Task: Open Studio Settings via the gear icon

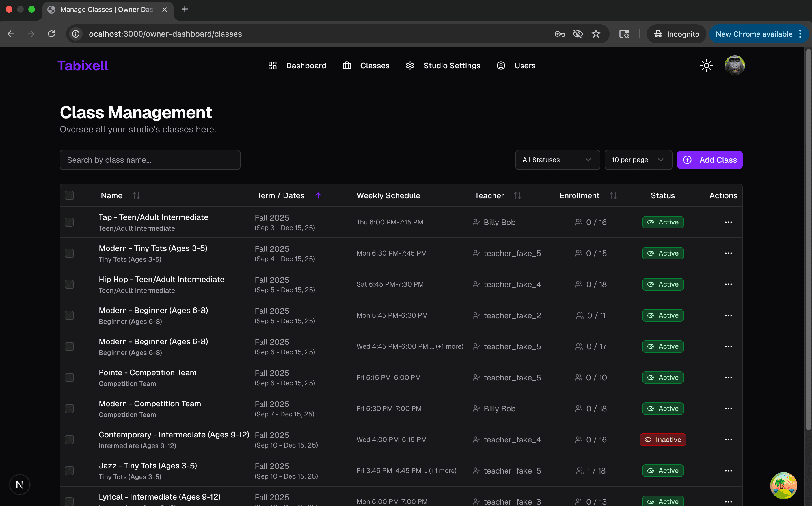Action: point(410,66)
